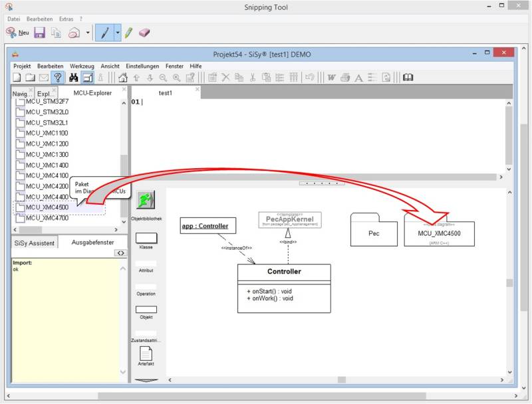Image resolution: width=532 pixels, height=404 pixels.
Task: Open pen options dropdown arrow
Action: pos(118,33)
